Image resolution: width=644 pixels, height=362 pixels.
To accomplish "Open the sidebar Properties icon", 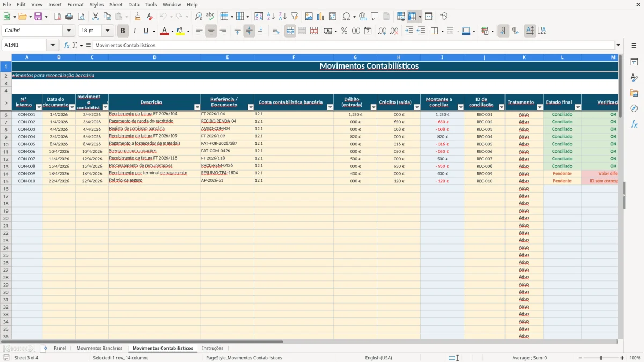I will (x=634, y=62).
